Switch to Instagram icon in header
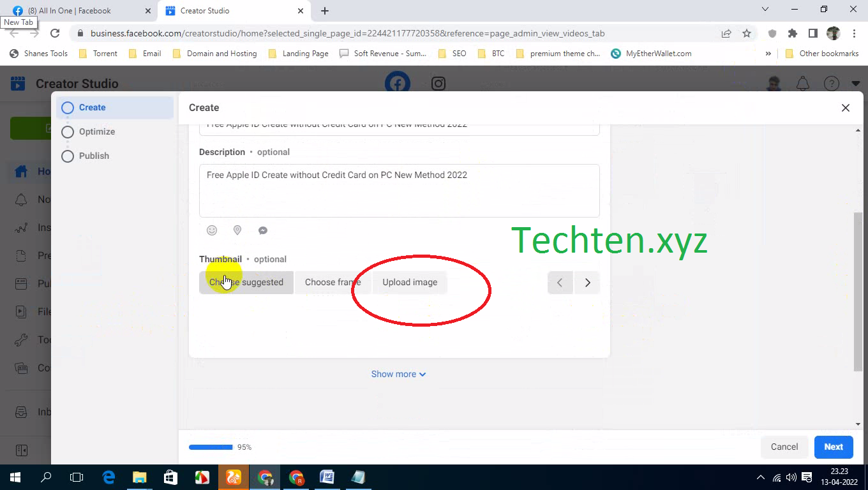Image resolution: width=868 pixels, height=490 pixels. 438,84
